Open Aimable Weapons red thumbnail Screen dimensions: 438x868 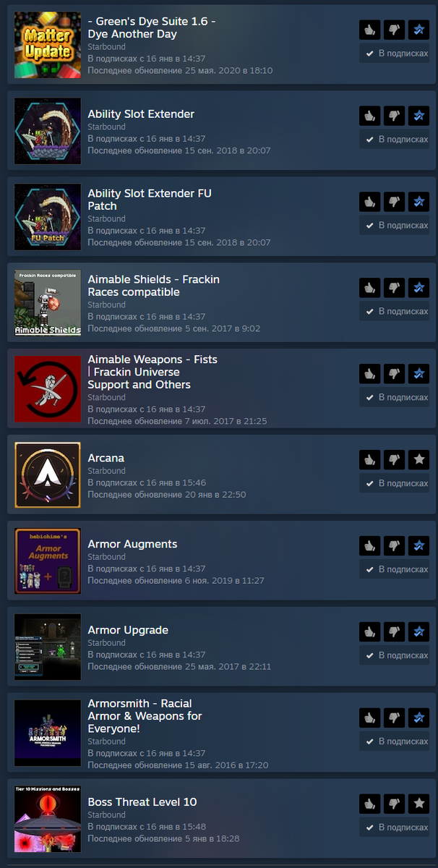48,389
